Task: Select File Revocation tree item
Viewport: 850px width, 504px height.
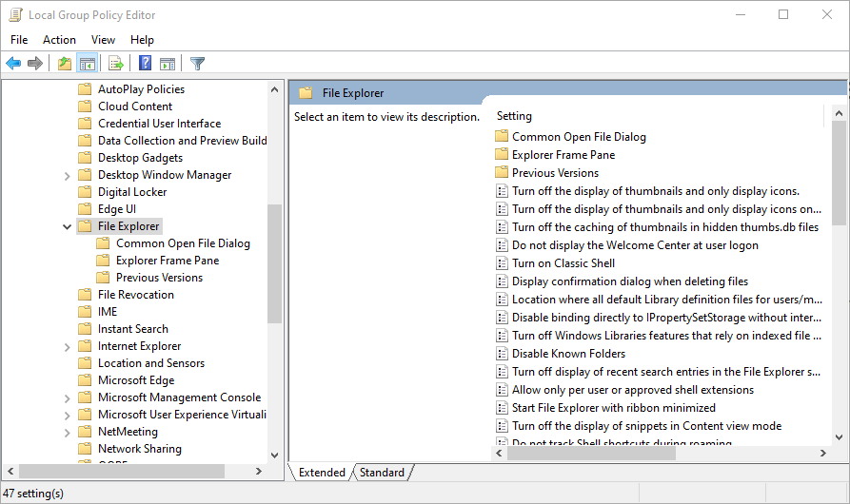Action: tap(136, 295)
